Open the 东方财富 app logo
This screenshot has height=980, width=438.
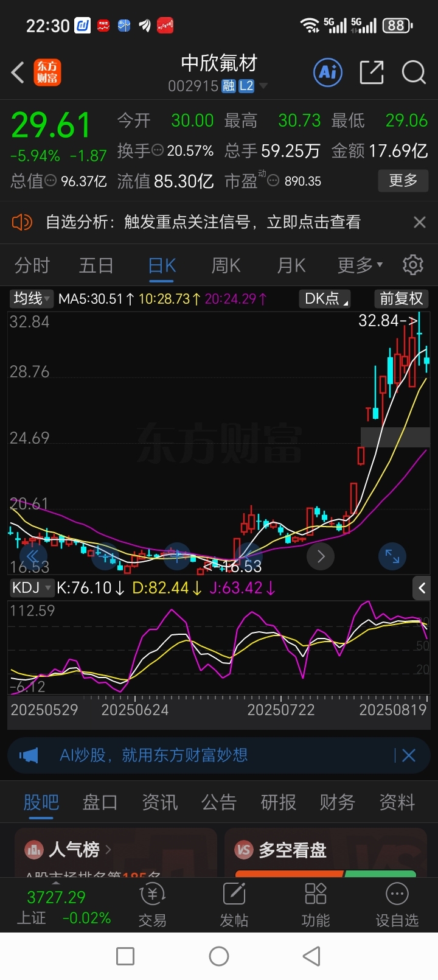point(47,72)
